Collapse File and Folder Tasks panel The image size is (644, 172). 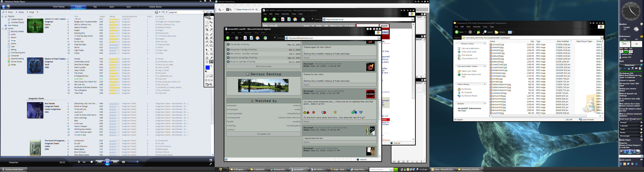[x=485, y=66]
